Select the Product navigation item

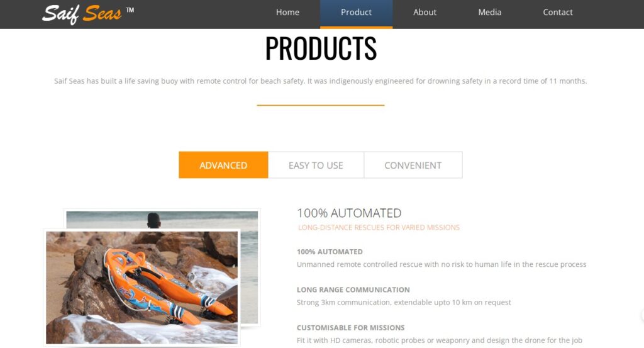[x=356, y=14]
